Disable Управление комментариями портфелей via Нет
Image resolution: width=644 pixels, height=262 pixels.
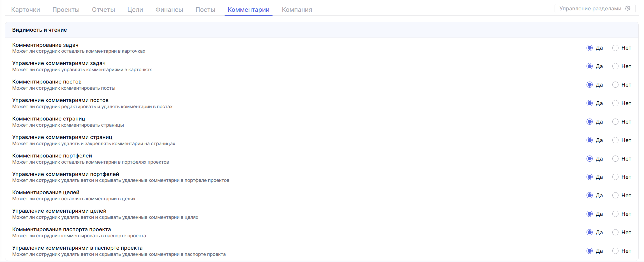pos(615,177)
